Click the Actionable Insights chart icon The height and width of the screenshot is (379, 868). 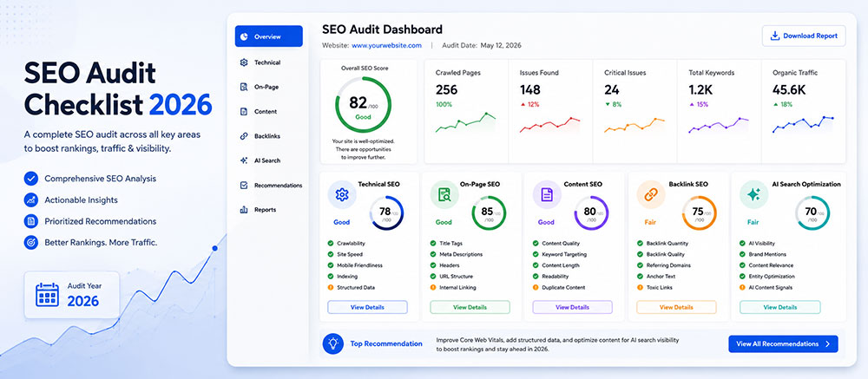pyautogui.click(x=31, y=199)
